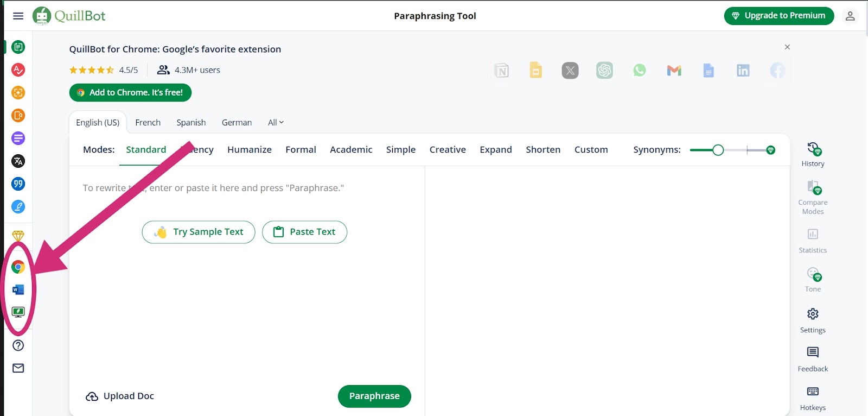Show the Hotkeys list
Screen dimensions: 868x416
coord(813,399)
